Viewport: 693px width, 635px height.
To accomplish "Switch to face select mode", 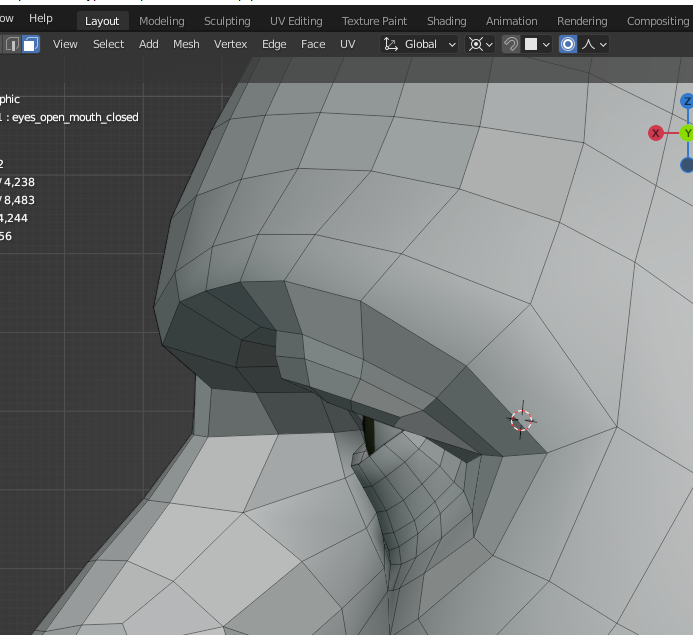I will point(31,44).
